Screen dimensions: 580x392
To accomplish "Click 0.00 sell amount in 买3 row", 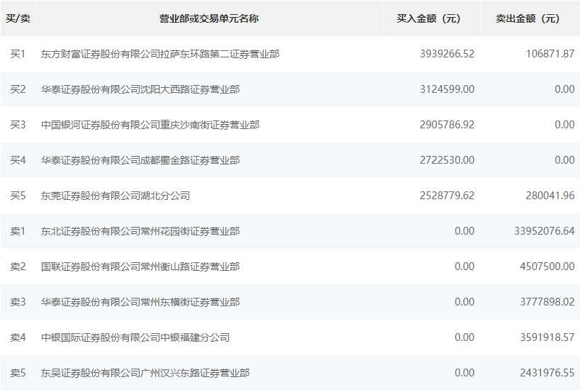I will tap(564, 125).
